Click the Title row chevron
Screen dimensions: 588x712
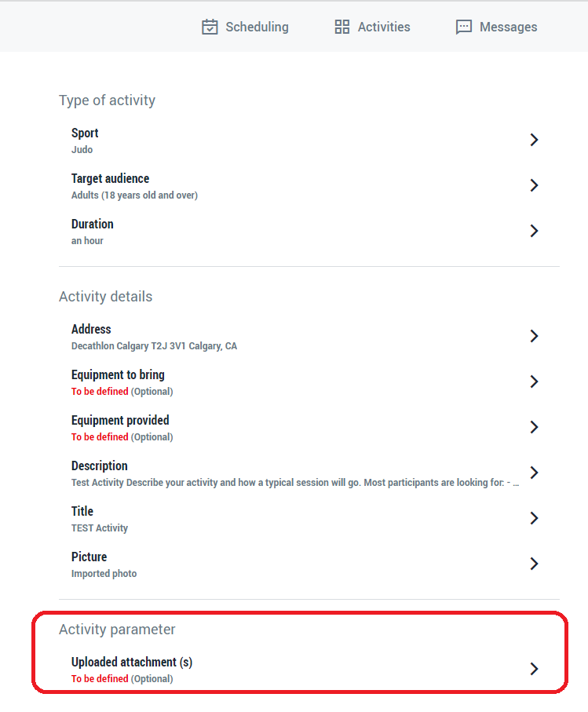pos(534,518)
